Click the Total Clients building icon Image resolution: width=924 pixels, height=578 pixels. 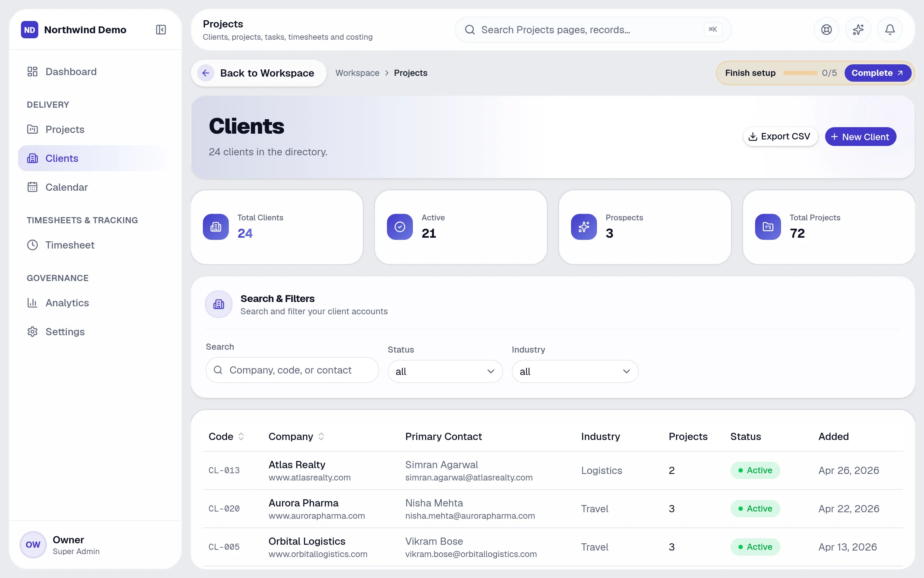[216, 227]
